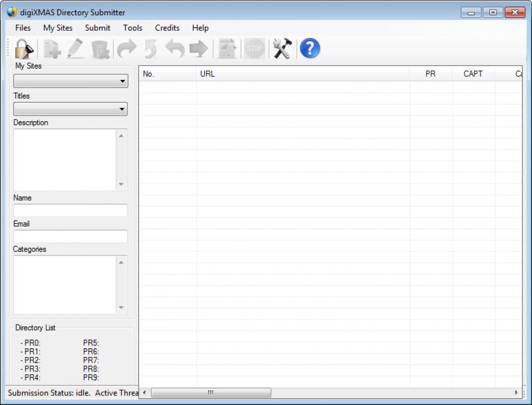Open the Credits menu
The width and height of the screenshot is (532, 405).
[167, 28]
